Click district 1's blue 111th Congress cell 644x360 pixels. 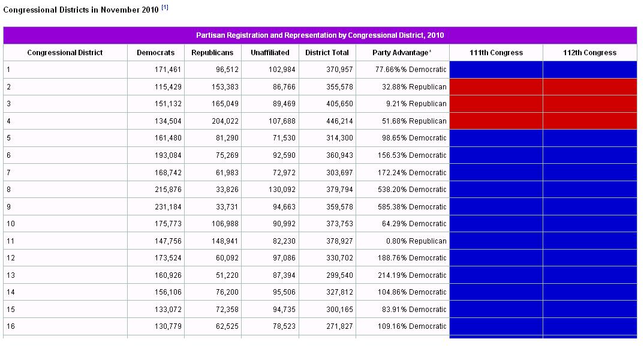tap(496, 70)
